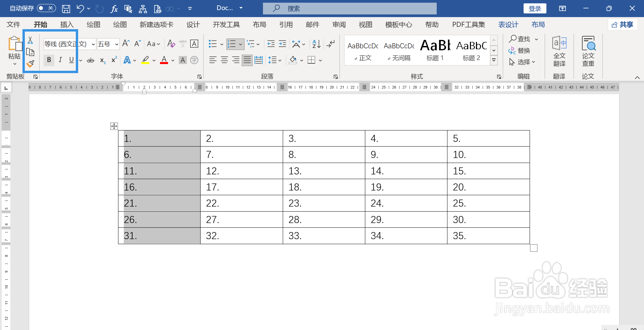Toggle character shading A

pyautogui.click(x=183, y=60)
